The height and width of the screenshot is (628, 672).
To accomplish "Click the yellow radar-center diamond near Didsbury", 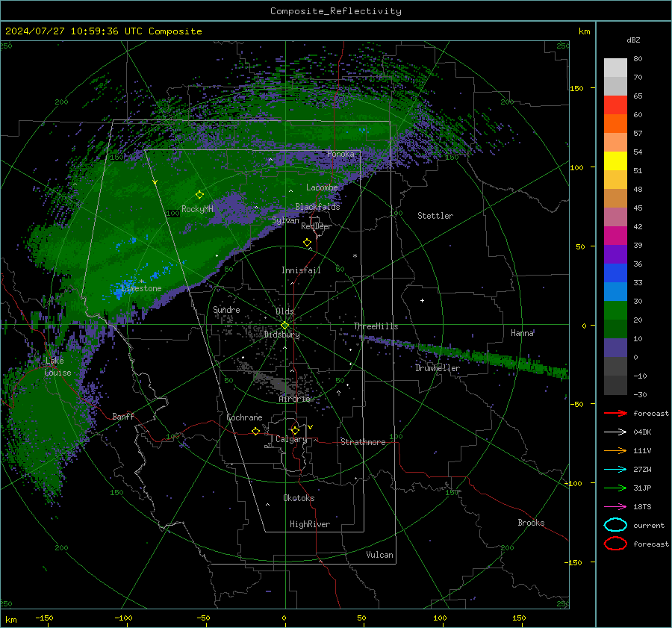I will click(284, 326).
